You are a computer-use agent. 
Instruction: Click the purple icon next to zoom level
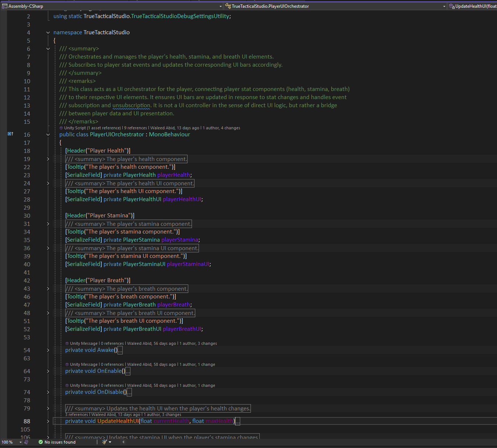[x=26, y=442]
